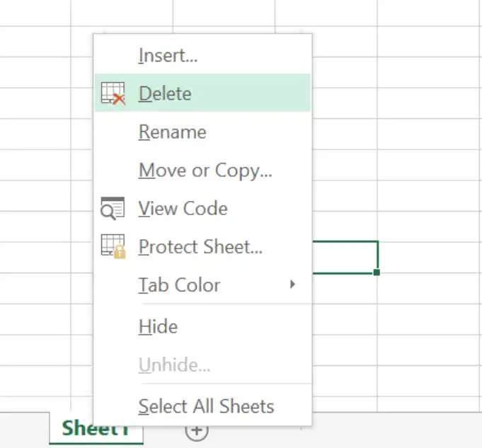
Task: Open the Tab Color option
Action: [179, 285]
